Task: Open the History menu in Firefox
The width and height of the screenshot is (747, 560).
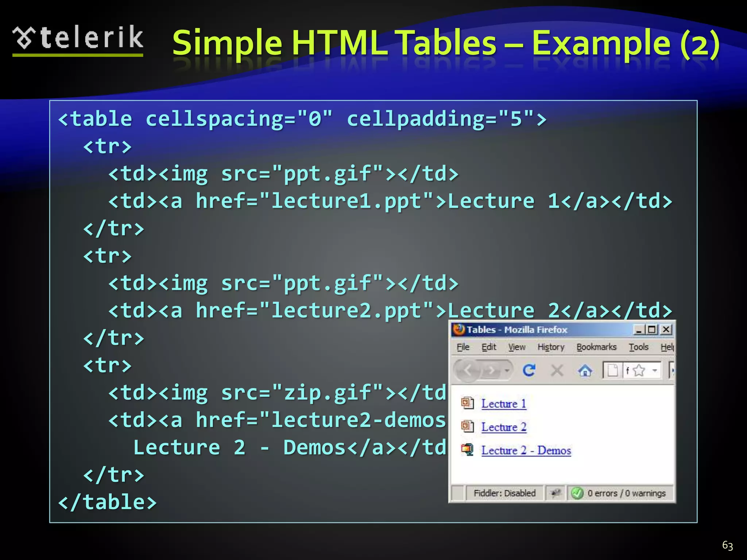Action: tap(551, 347)
